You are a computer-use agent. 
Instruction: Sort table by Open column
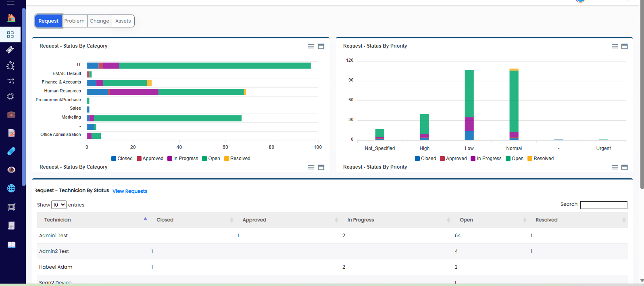491,220
